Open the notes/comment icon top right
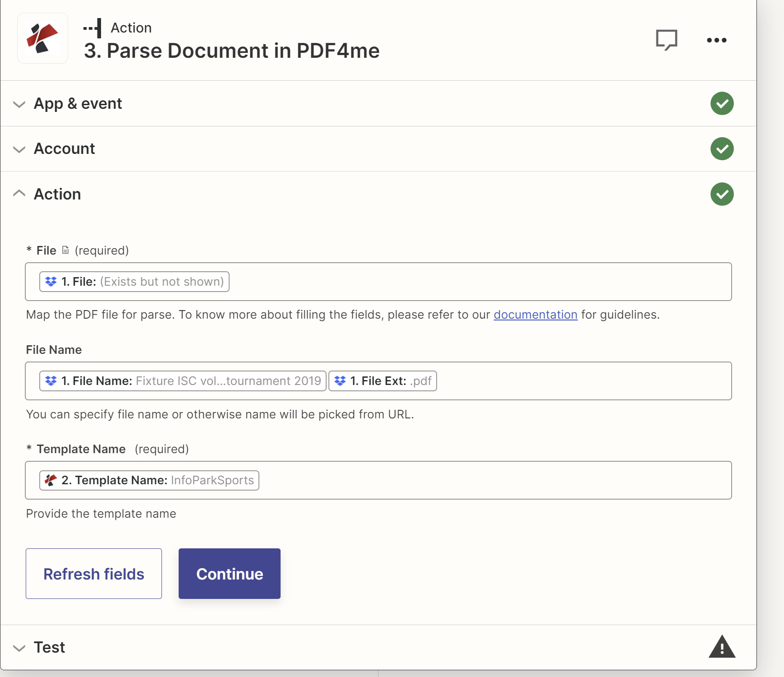 coord(667,40)
